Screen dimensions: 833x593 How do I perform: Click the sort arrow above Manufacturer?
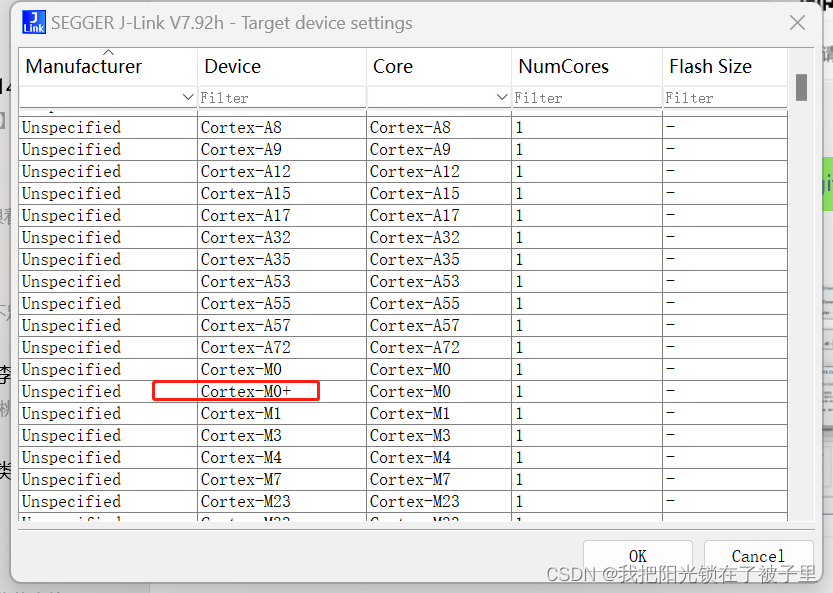coord(110,54)
